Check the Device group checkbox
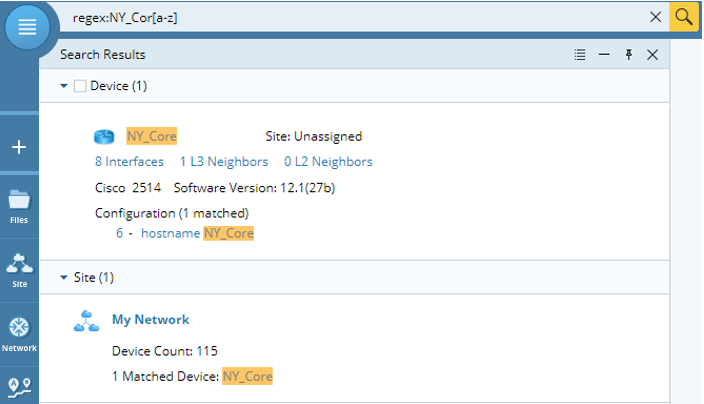This screenshot has width=704, height=404. pyautogui.click(x=80, y=86)
